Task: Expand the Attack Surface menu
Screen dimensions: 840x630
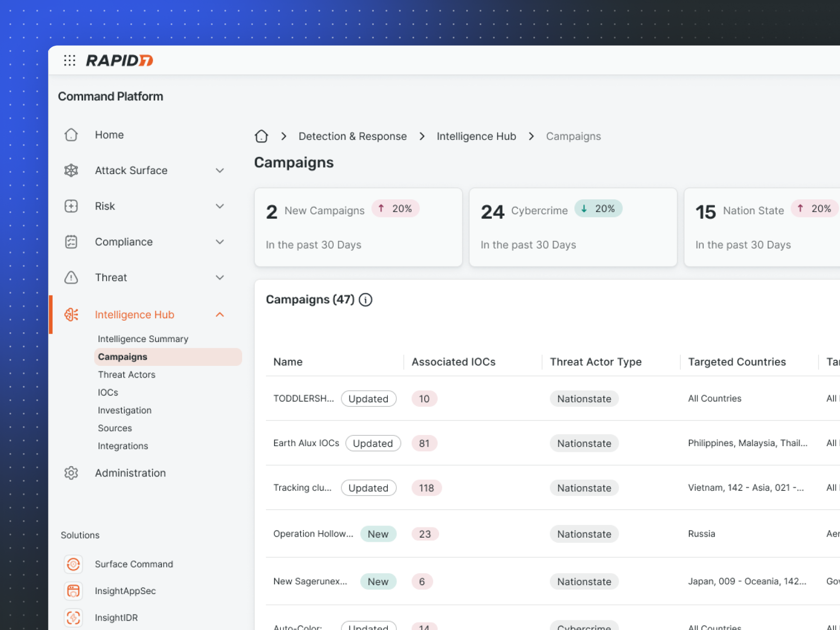Action: coord(220,170)
